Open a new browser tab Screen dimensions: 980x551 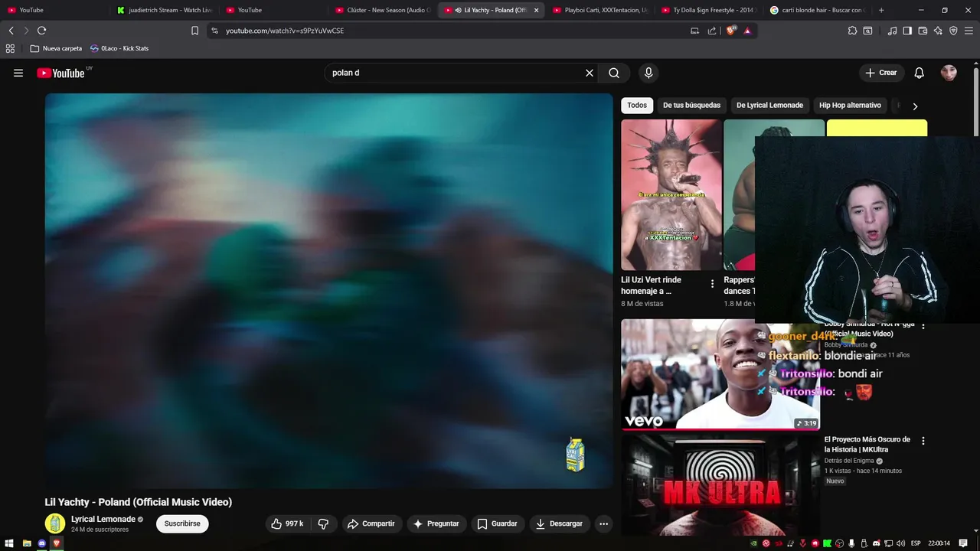point(881,10)
